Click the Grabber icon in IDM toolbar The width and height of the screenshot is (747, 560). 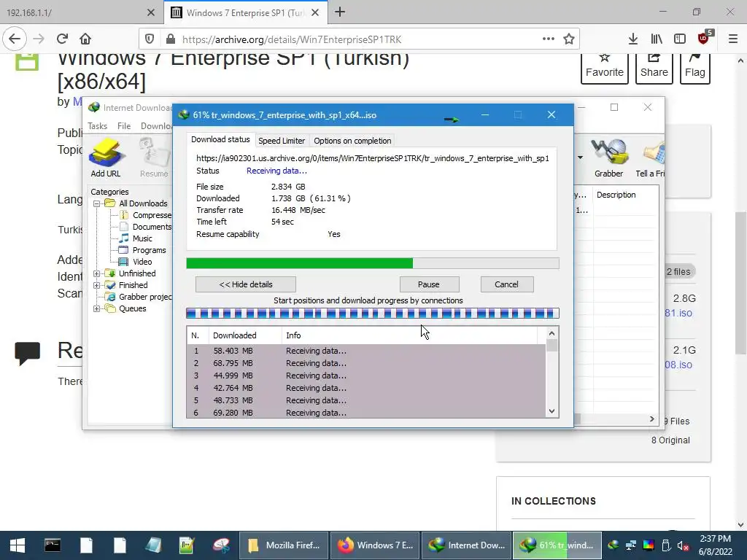click(608, 157)
